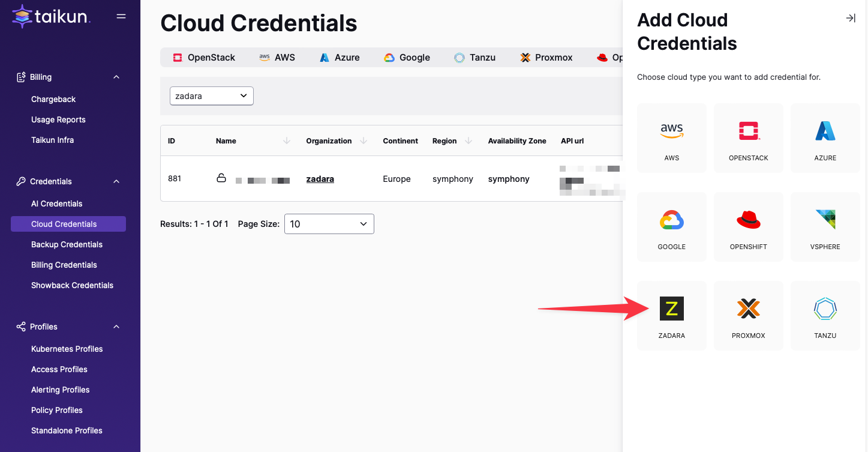The image size is (868, 452).
Task: Select Cloud Credentials in the sidebar
Action: 68,224
